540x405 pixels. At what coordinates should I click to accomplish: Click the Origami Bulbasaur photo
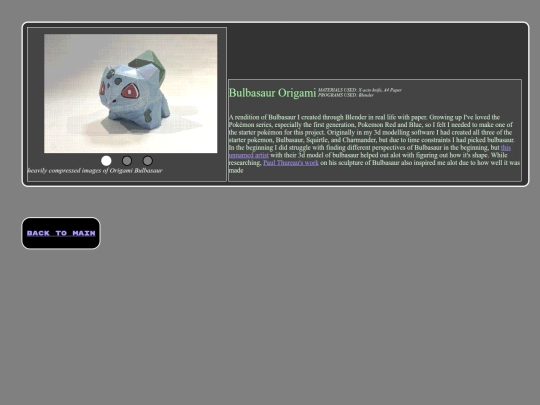[131, 93]
